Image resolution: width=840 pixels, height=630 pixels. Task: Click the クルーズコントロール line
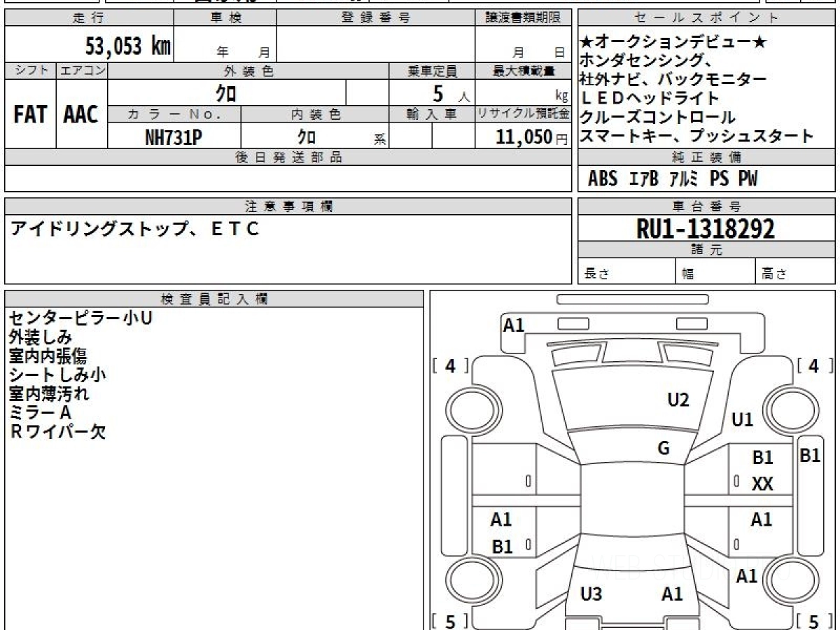tap(658, 118)
